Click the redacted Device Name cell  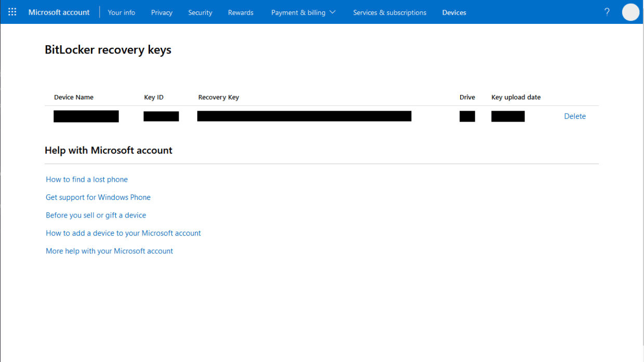click(x=86, y=116)
